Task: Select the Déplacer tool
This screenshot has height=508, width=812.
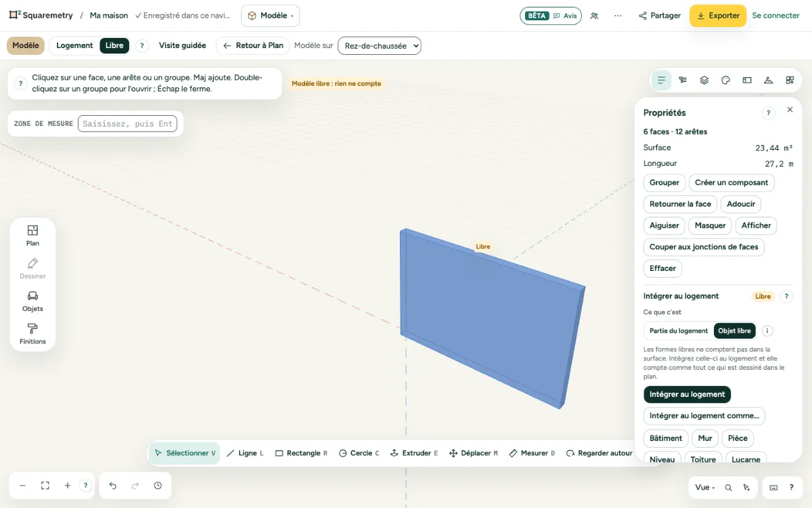Action: pos(474,453)
